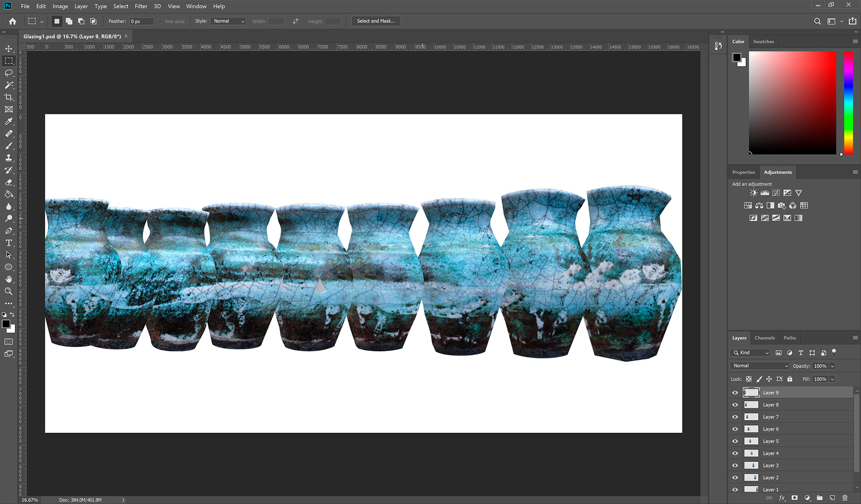Switch to the Swatches tab
This screenshot has height=504, width=861.
(763, 41)
